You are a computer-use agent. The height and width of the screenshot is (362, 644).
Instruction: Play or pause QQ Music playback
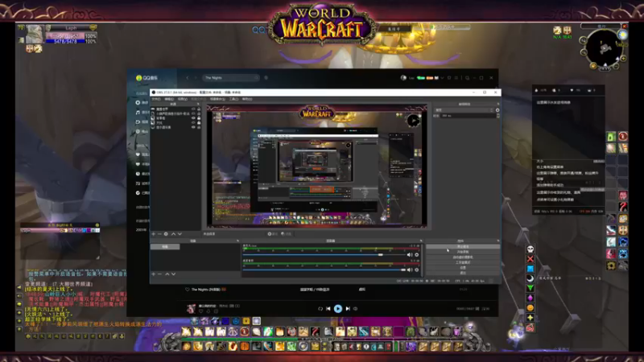point(337,309)
